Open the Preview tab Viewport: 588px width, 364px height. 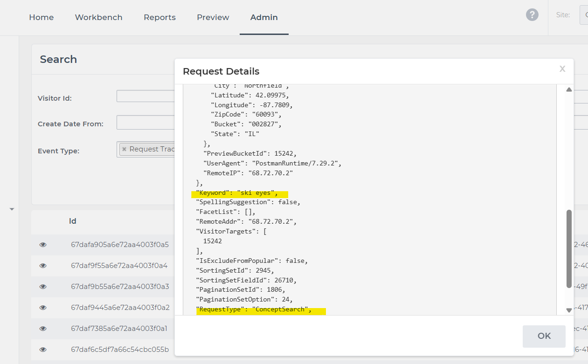tap(213, 17)
